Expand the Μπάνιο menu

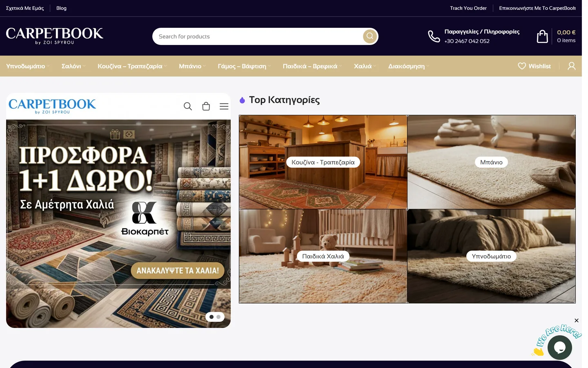pyautogui.click(x=192, y=66)
